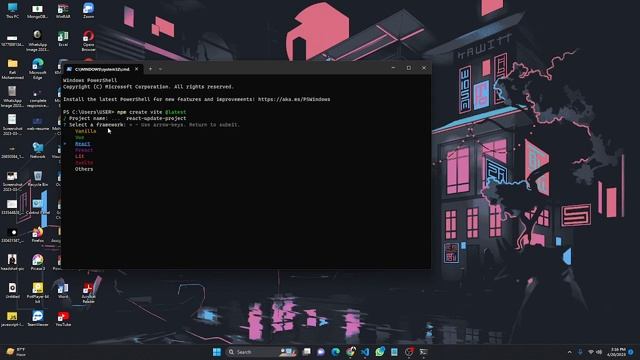Open the Control Panel desktop icon
Screen dimensions: 640x360
coord(38,207)
